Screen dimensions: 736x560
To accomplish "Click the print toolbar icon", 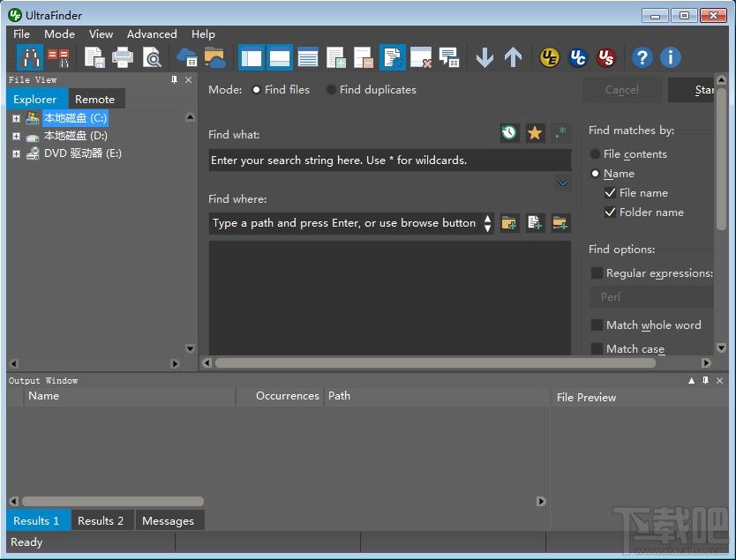I will tap(123, 58).
